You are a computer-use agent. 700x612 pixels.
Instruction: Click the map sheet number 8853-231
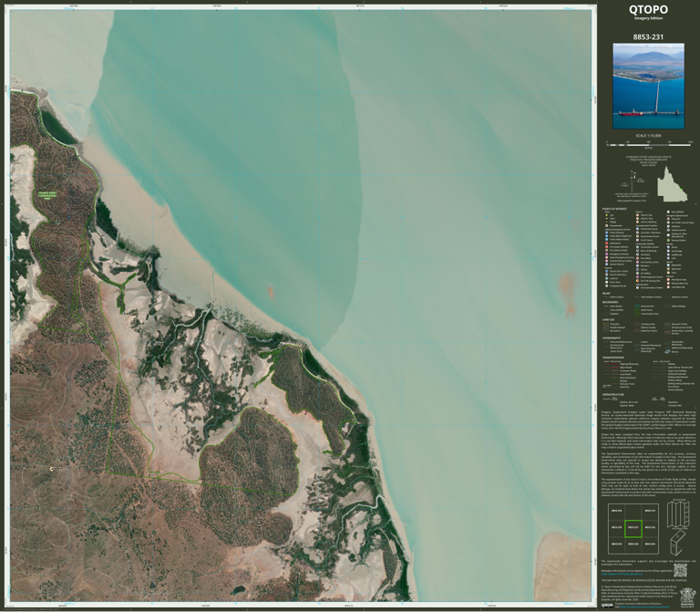pos(648,37)
